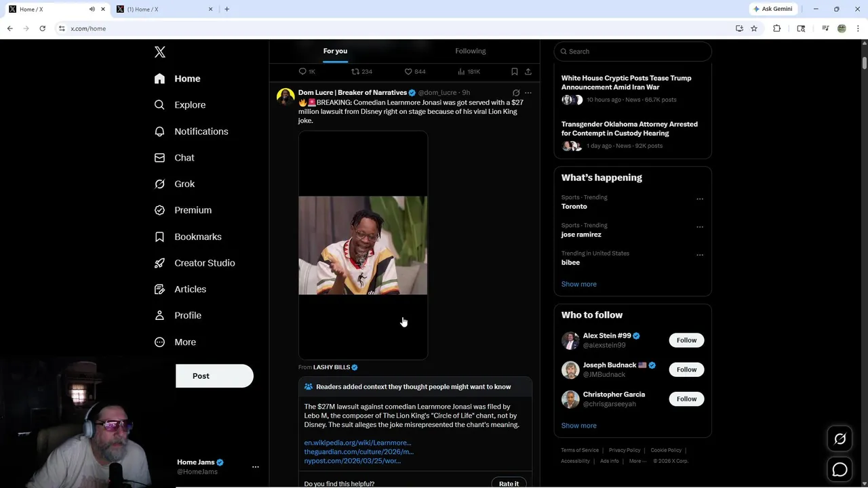Follow Alex Stein #99
This screenshot has width=868, height=488.
[686, 340]
